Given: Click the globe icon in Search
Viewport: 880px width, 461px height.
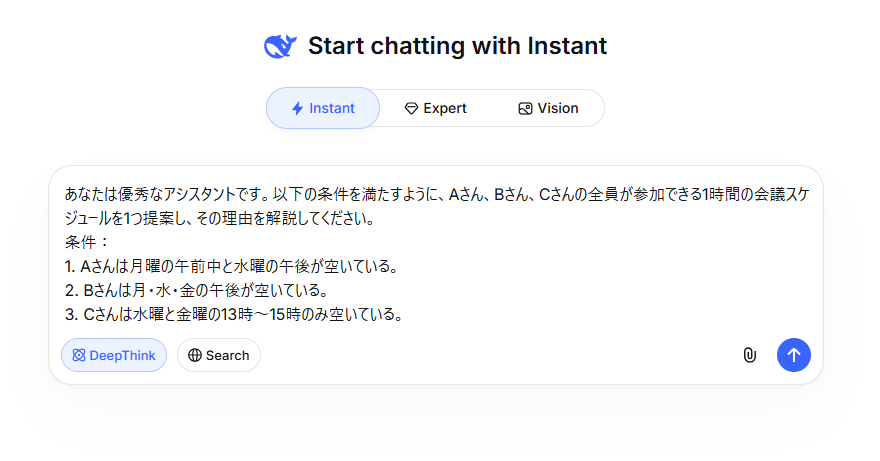Looking at the screenshot, I should click(195, 355).
